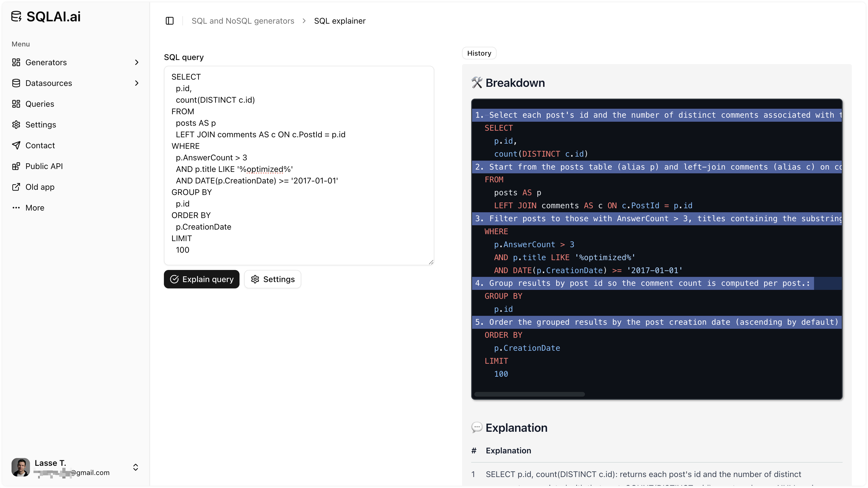
Task: Expand the Generators submenu chevron
Action: tap(136, 62)
